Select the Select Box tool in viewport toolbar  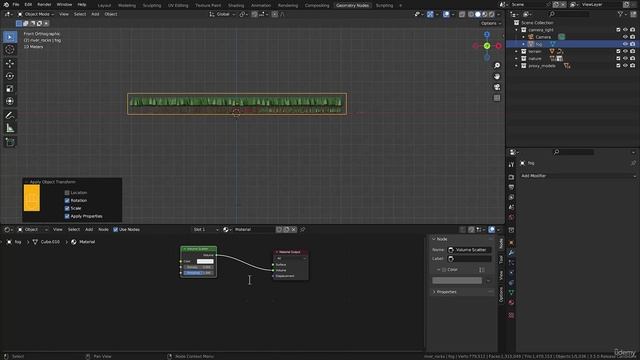[x=10, y=37]
